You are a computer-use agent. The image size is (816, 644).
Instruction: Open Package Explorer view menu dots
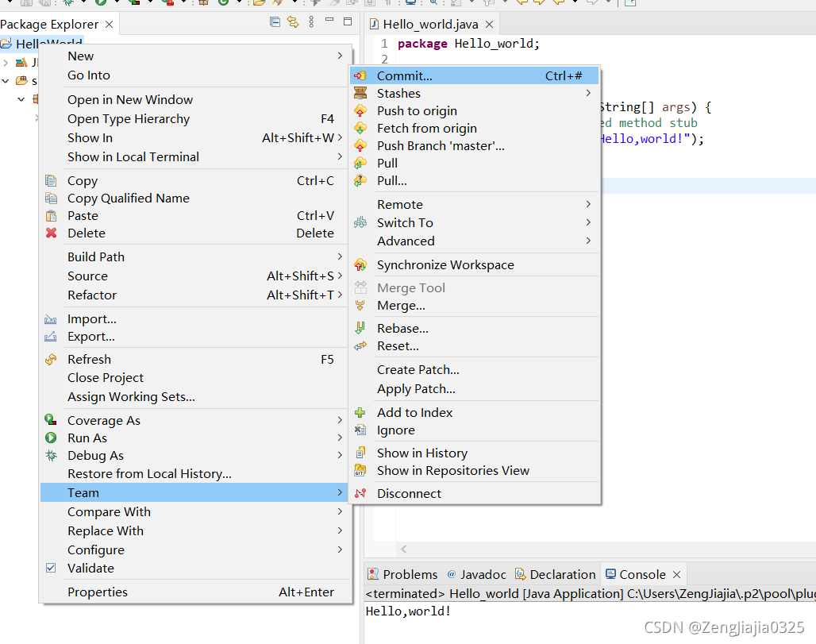tap(311, 22)
